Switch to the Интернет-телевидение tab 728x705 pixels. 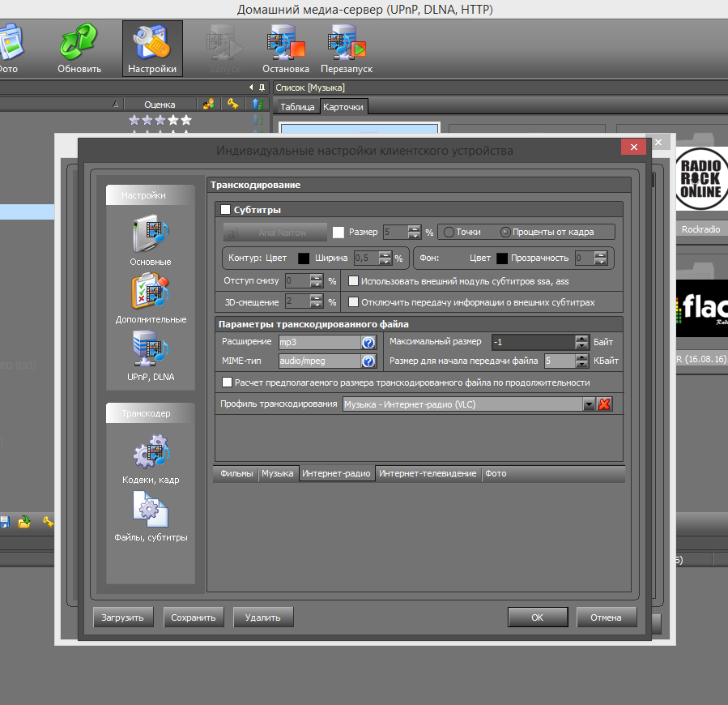point(428,473)
